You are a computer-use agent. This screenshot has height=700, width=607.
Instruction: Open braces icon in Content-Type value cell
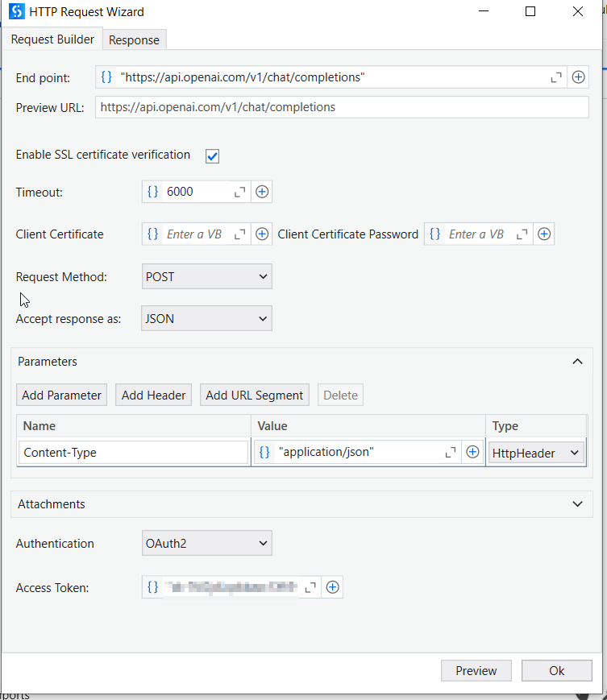point(264,452)
